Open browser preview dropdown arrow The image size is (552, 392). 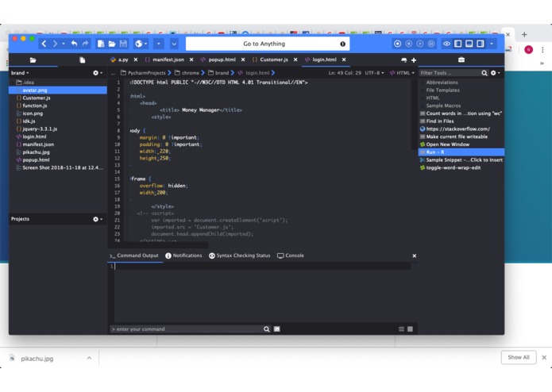coord(146,44)
